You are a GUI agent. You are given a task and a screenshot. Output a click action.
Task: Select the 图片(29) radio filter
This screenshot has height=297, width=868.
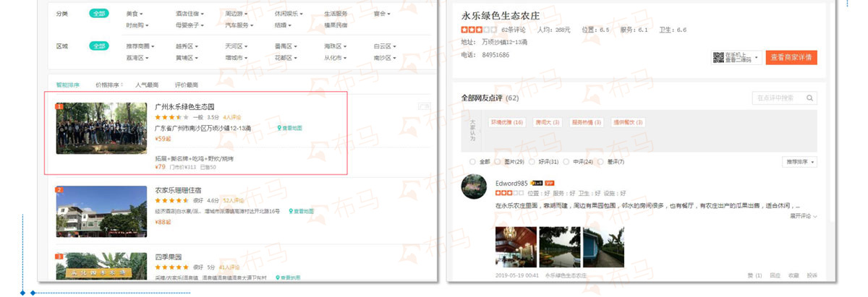[498, 162]
